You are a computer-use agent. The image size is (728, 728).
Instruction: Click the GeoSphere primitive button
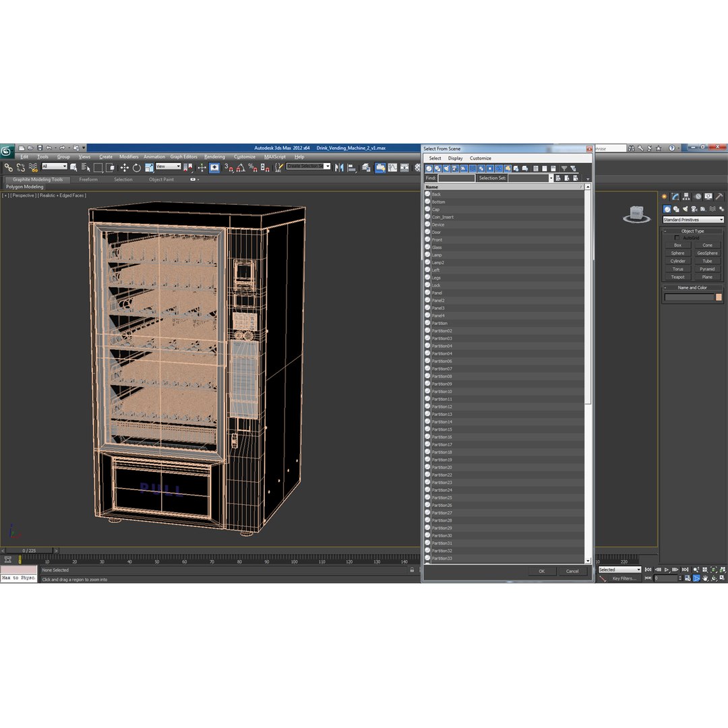click(707, 253)
